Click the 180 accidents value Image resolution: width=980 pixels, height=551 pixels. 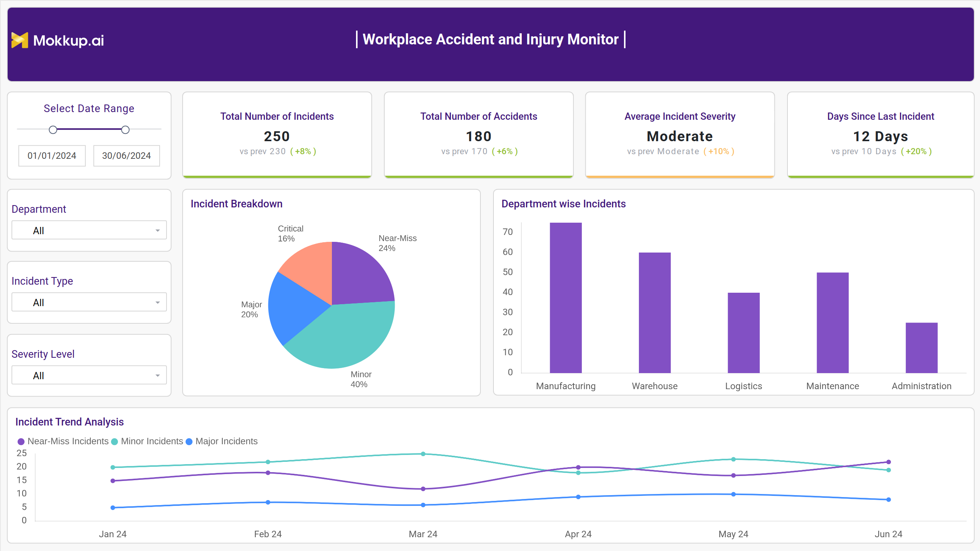point(479,136)
